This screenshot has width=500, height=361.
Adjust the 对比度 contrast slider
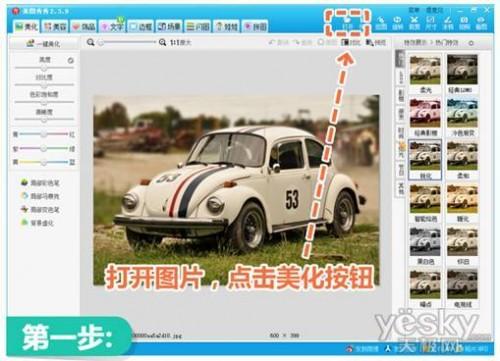point(44,85)
